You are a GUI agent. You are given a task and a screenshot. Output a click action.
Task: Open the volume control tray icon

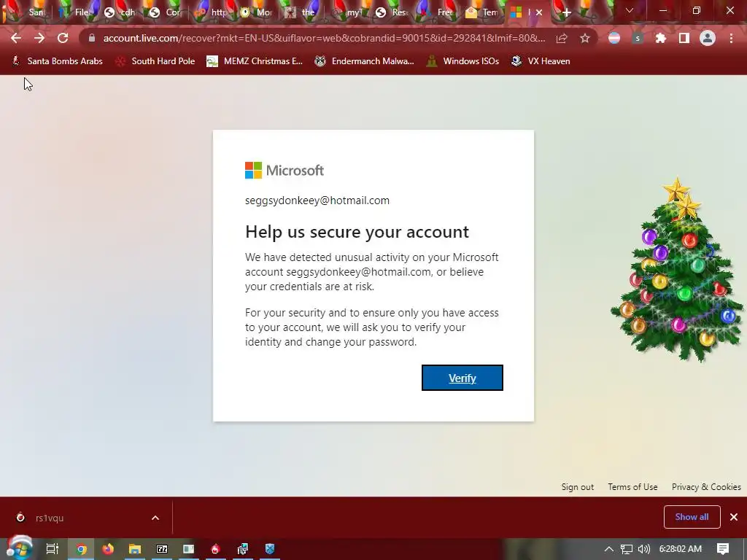pyautogui.click(x=643, y=549)
